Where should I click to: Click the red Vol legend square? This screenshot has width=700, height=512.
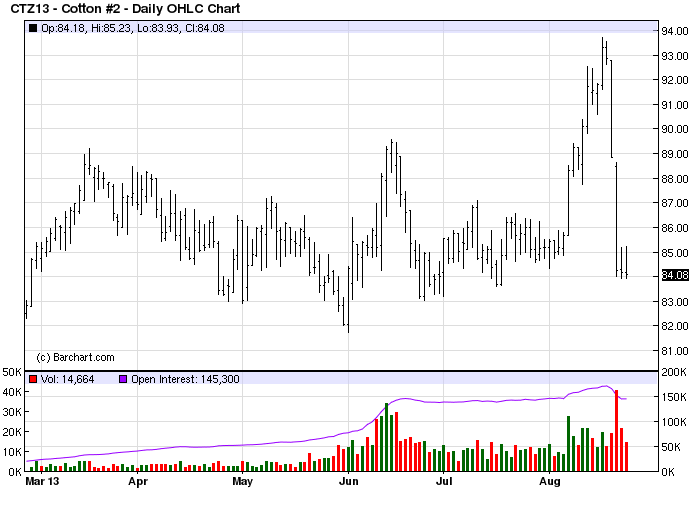point(33,379)
